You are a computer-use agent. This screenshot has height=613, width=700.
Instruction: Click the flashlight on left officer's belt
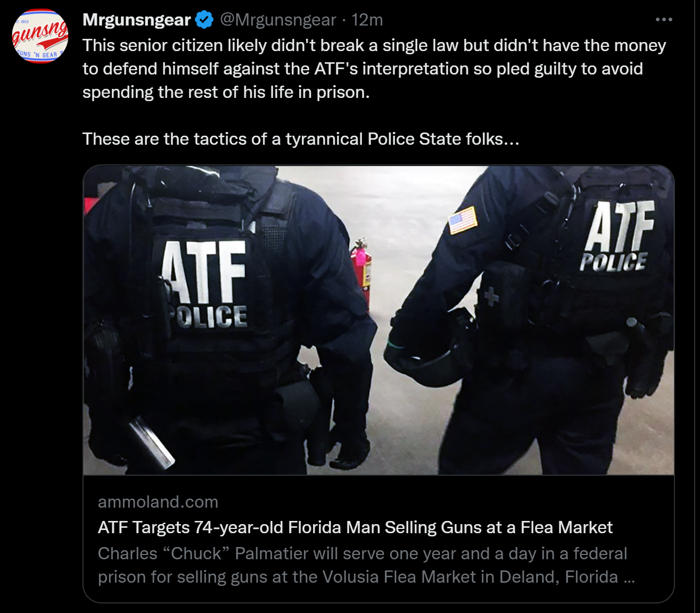pos(152,442)
